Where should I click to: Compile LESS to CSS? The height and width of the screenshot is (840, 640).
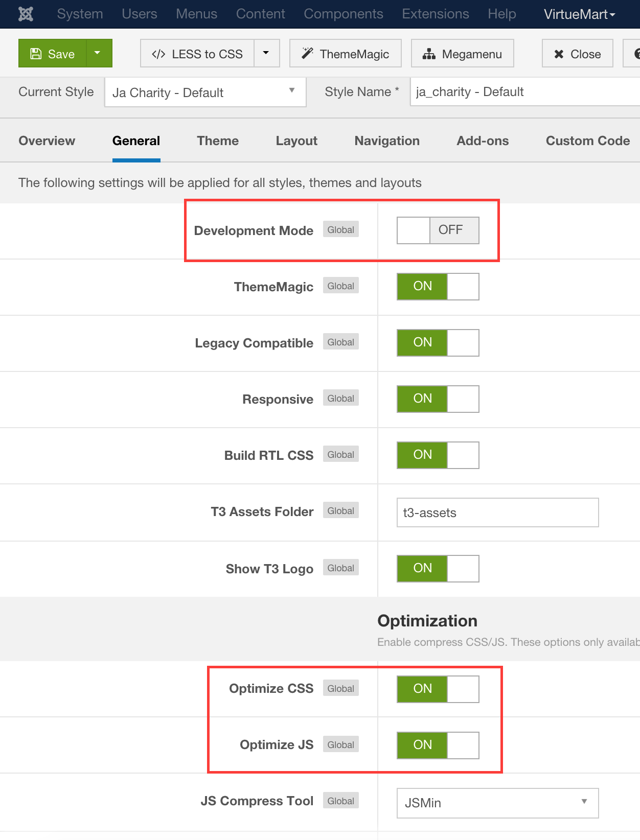pos(197,54)
